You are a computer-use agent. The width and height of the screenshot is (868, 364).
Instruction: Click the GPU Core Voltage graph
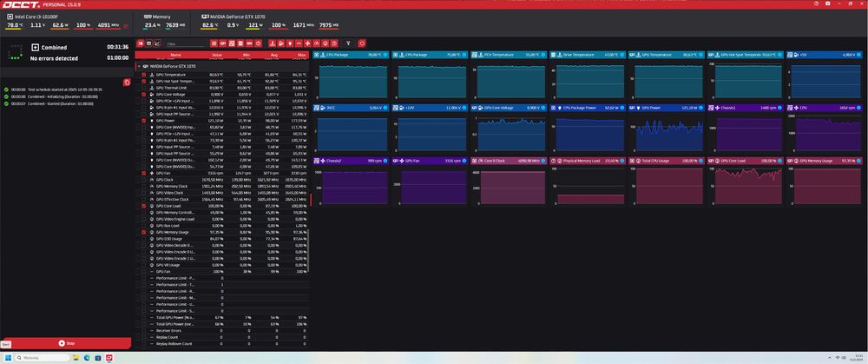tap(509, 128)
